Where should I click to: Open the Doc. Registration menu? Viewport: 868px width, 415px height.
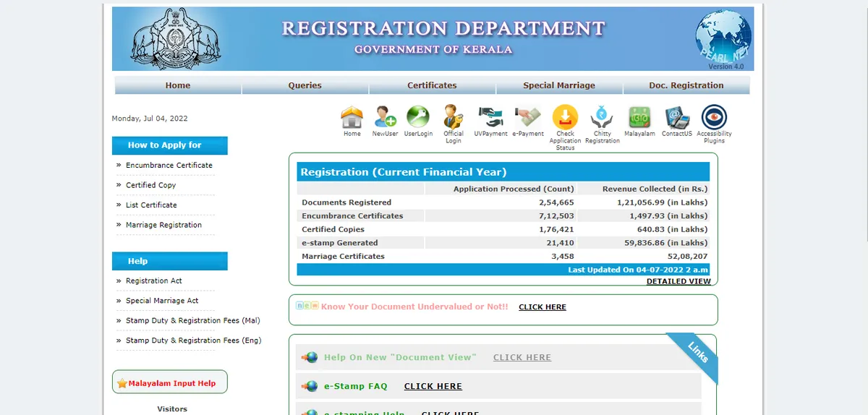tap(686, 85)
